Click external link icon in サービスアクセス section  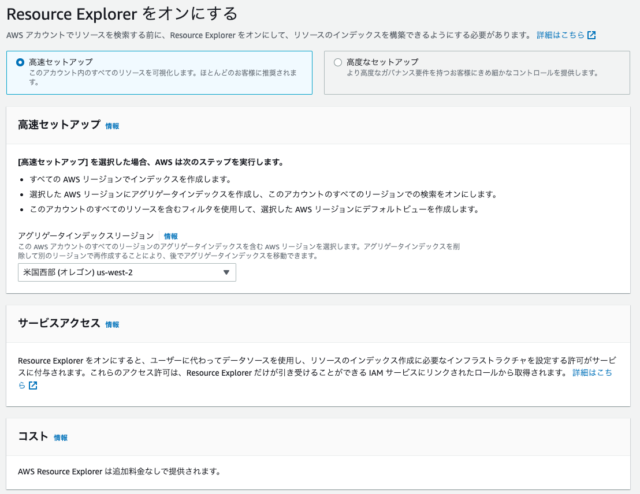pos(33,385)
